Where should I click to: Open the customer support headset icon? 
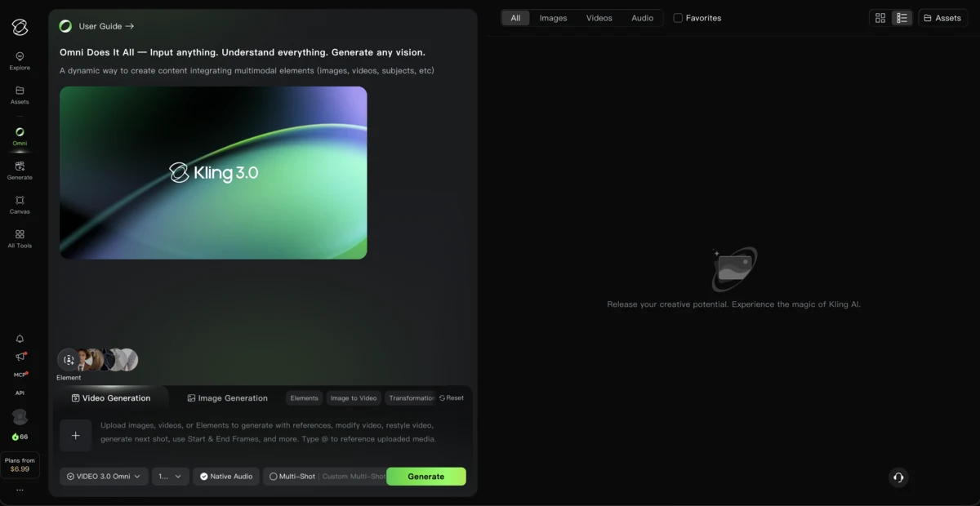click(898, 477)
